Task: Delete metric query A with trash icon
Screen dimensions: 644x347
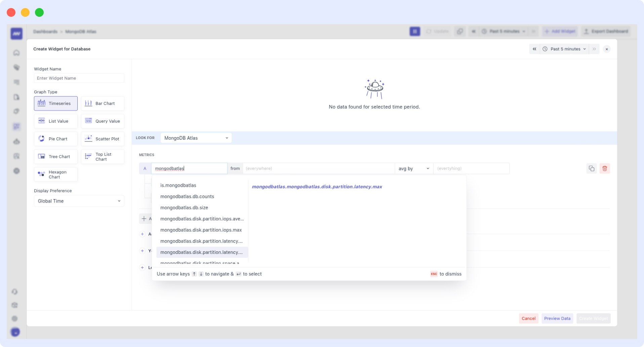Action: point(605,168)
